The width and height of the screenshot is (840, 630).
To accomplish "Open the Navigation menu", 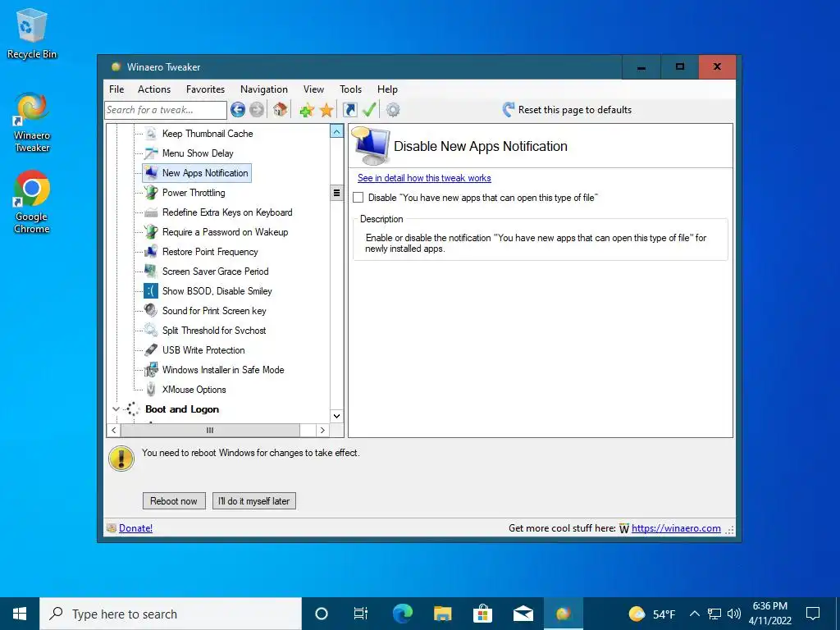I will pos(264,89).
